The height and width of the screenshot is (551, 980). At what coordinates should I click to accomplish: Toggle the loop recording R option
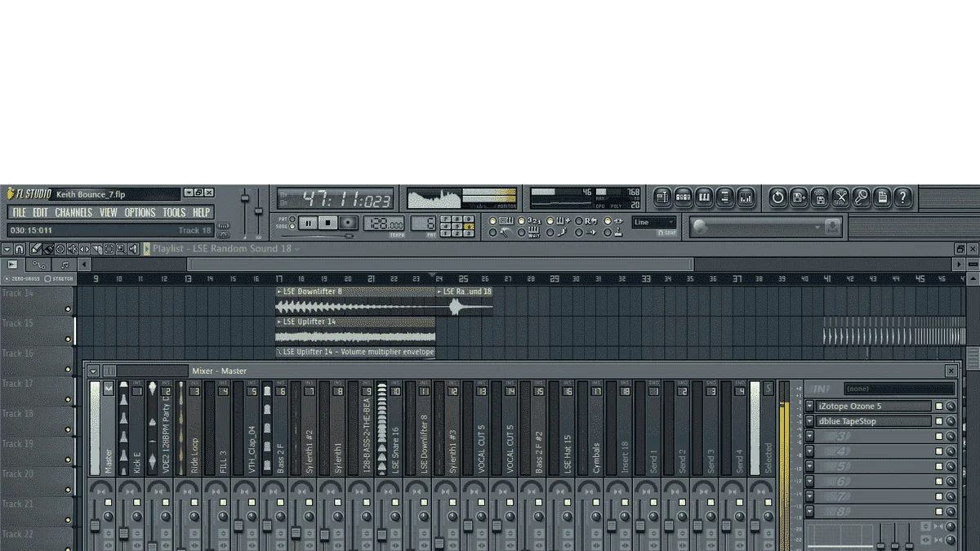[586, 220]
